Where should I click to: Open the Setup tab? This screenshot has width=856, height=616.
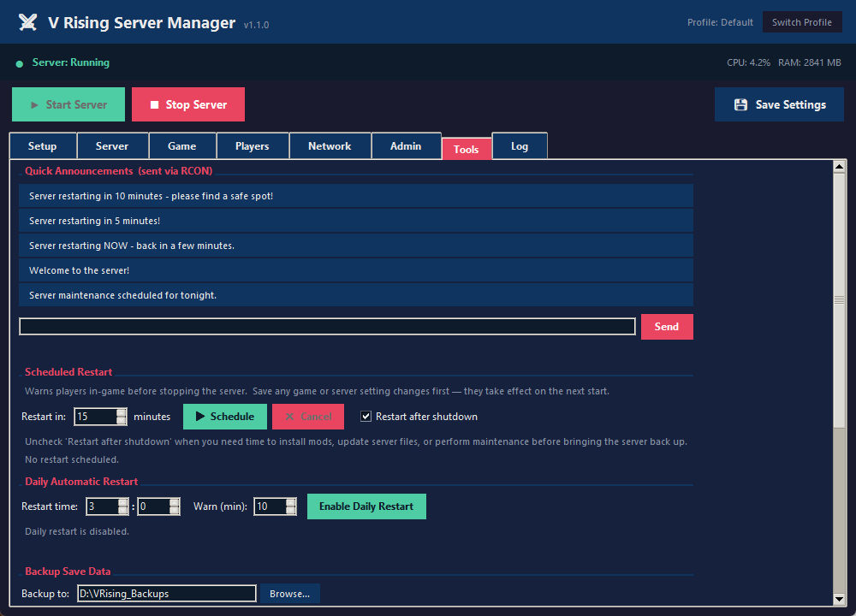(43, 146)
